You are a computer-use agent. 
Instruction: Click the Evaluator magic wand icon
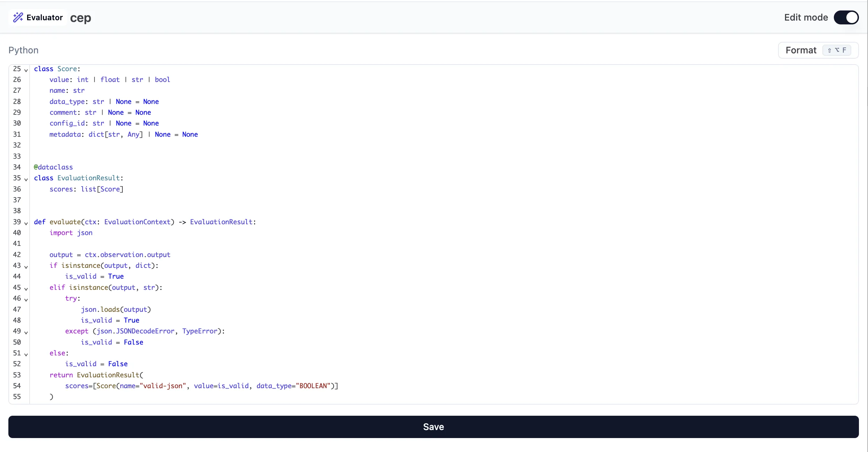18,17
